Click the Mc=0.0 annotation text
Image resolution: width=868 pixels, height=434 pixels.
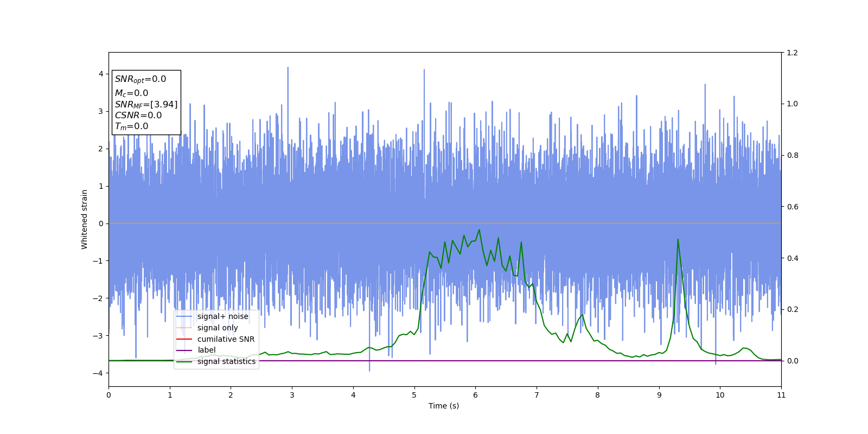tap(131, 93)
